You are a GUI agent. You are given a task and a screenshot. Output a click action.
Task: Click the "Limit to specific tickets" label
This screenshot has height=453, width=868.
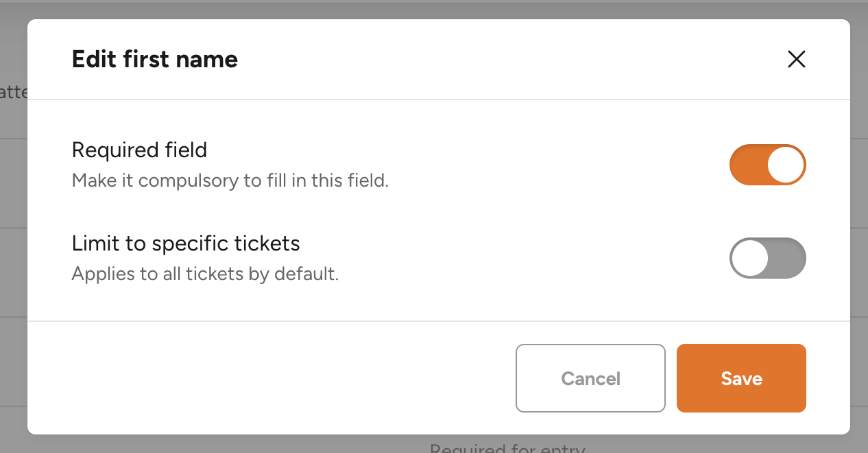[x=186, y=243]
